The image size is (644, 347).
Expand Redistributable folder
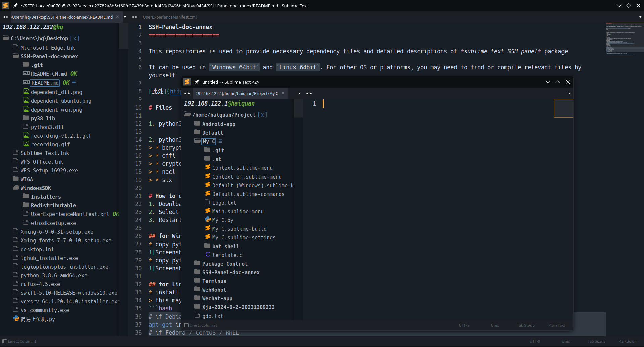(26, 205)
